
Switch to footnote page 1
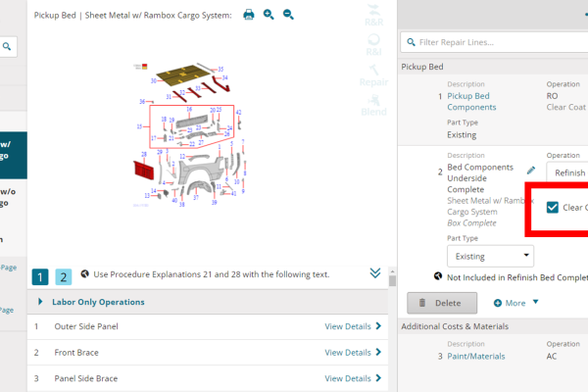coord(40,276)
